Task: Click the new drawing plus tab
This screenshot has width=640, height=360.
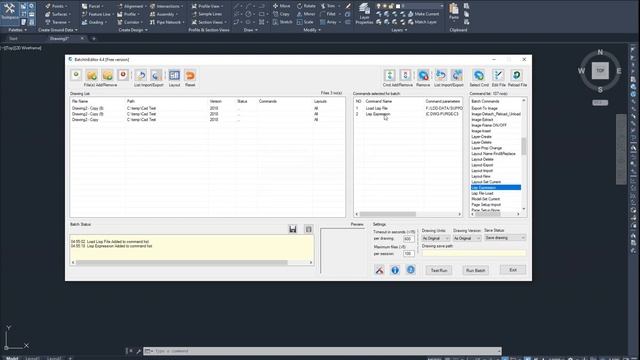Action: [93, 38]
